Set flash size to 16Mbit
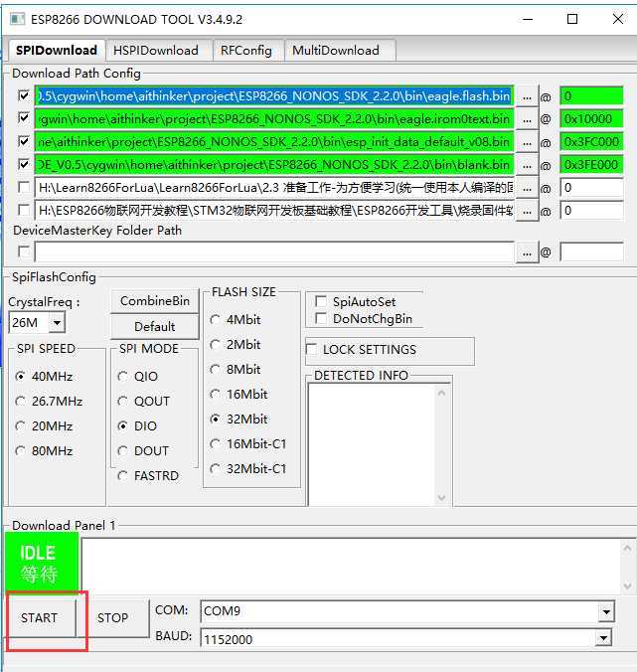Viewport: 637px width, 672px height. (x=215, y=395)
